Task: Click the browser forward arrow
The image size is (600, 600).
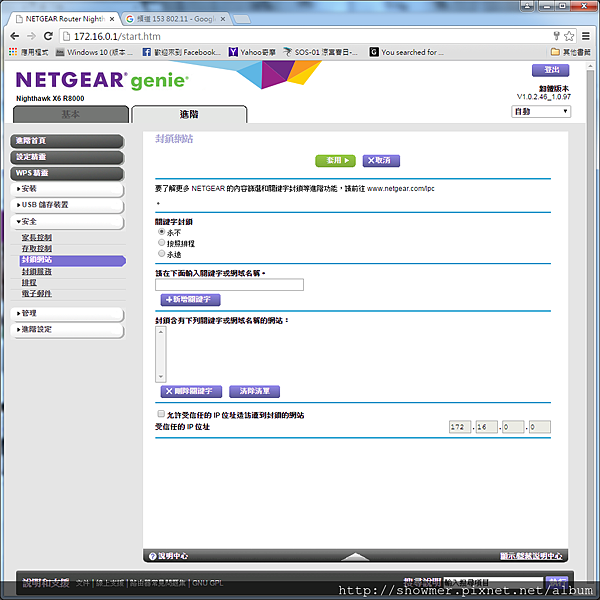Action: click(x=31, y=36)
